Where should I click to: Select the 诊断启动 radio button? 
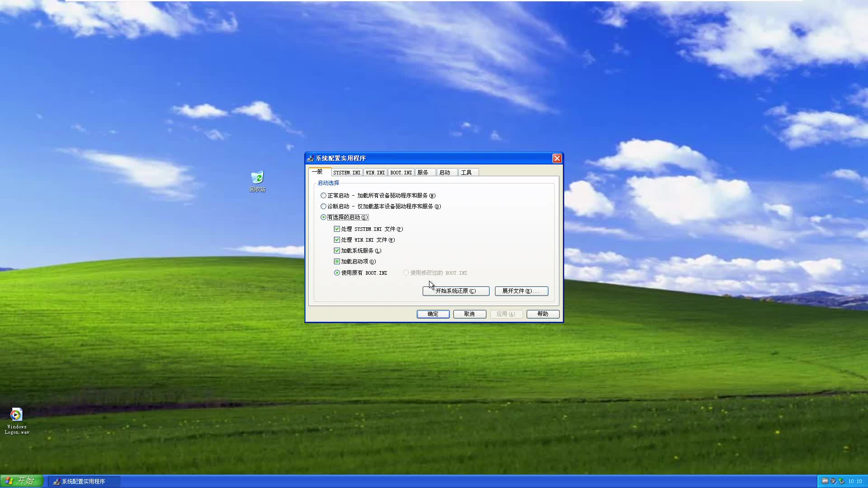(x=323, y=206)
